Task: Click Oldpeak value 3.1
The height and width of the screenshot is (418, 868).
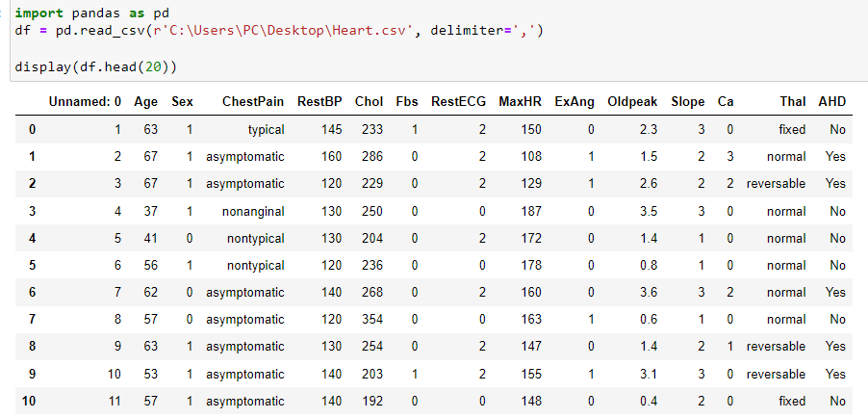Action: pos(649,375)
